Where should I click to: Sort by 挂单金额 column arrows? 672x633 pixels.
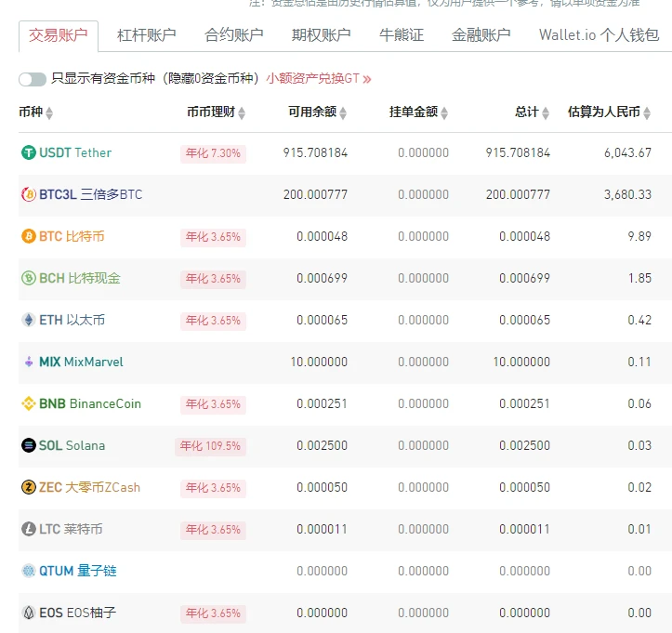click(444, 112)
